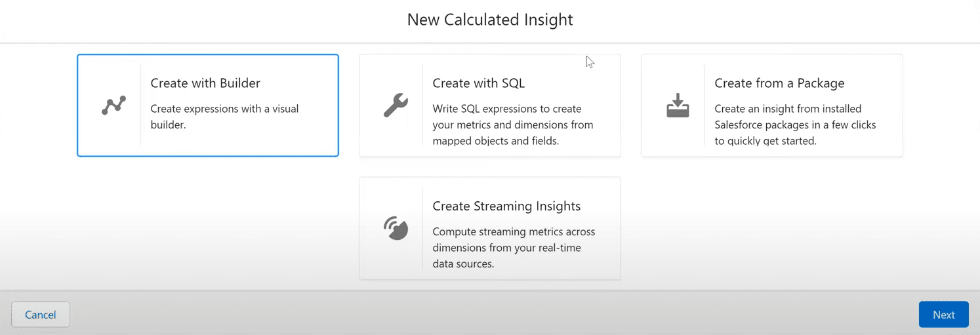Click the New Calculated Insight heading
Screen dimensions: 980x335
pos(489,20)
